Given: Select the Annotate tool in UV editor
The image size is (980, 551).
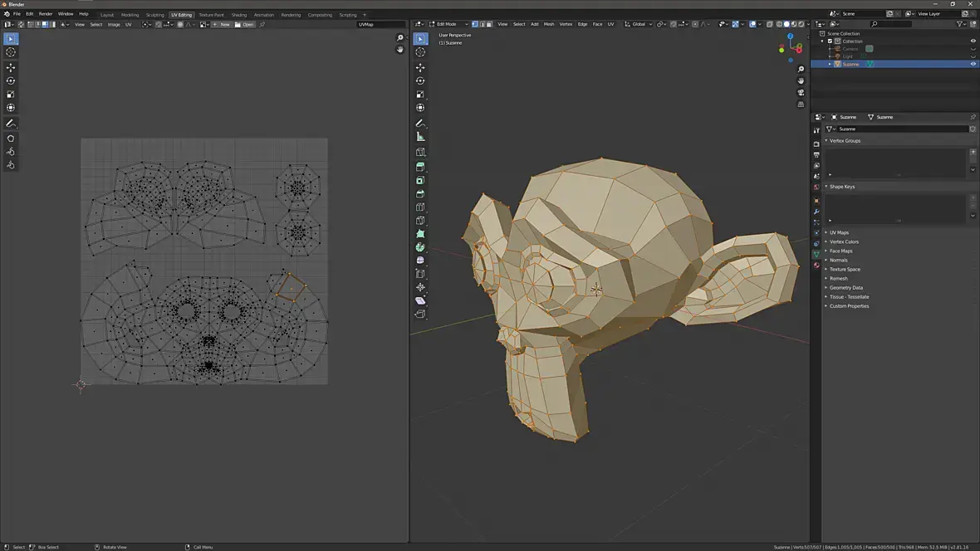Looking at the screenshot, I should [11, 124].
